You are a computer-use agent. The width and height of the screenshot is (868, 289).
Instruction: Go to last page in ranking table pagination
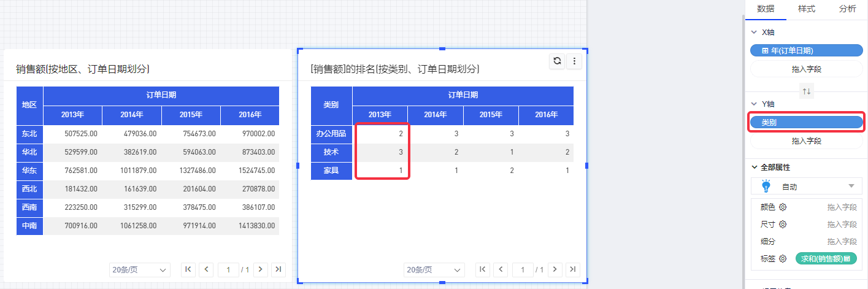[x=572, y=269]
